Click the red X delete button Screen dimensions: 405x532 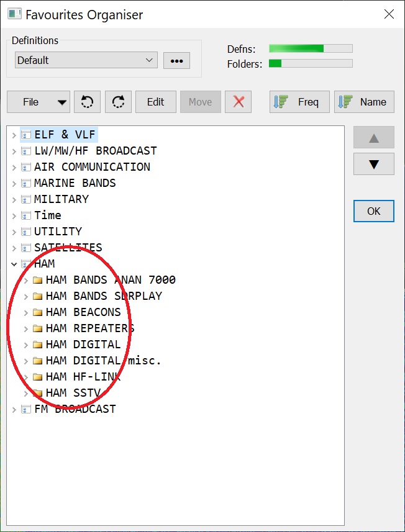[x=239, y=102]
